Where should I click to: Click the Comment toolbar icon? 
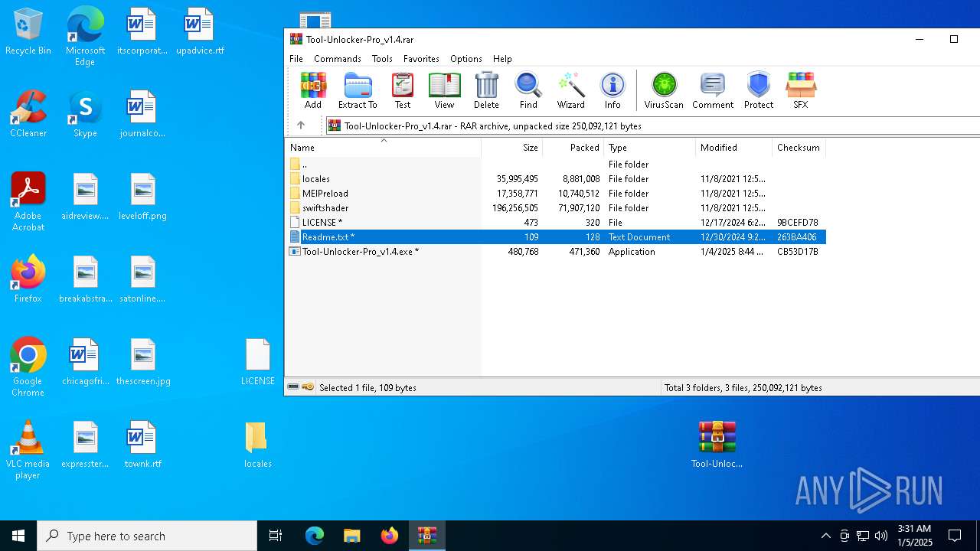[713, 91]
